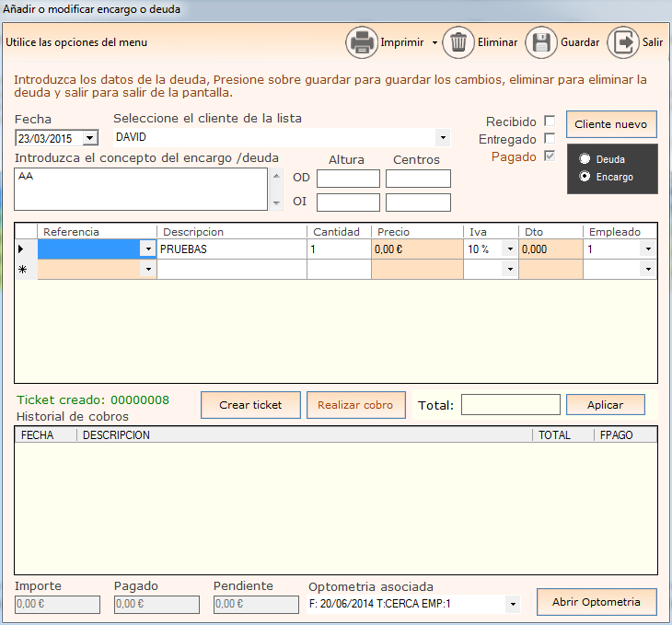Click the FECHA column header in historial
Viewport: 672px width, 625px height.
46,435
